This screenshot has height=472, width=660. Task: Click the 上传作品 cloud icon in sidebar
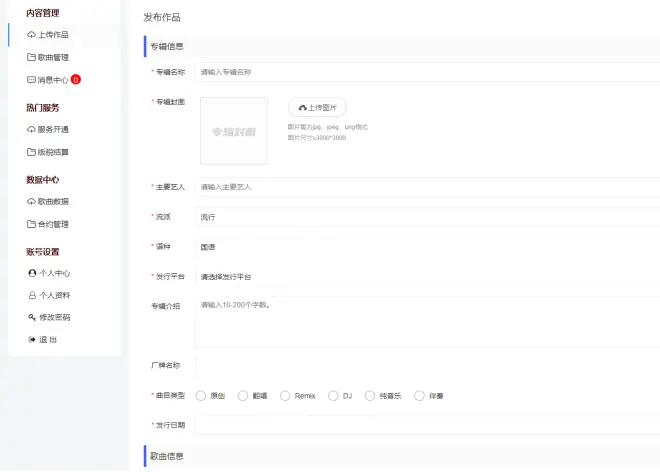pyautogui.click(x=31, y=35)
